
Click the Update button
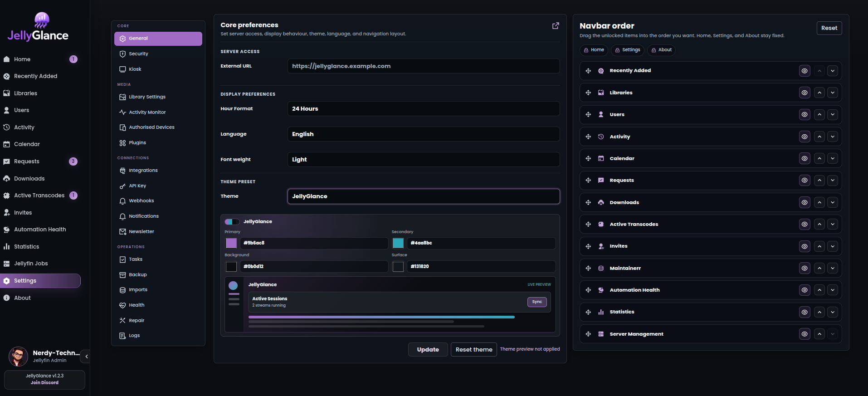point(428,350)
